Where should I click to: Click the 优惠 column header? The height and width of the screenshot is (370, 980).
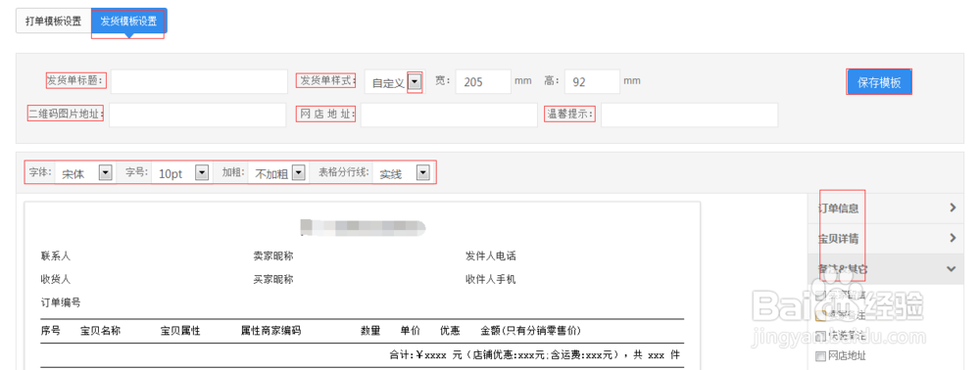click(451, 331)
